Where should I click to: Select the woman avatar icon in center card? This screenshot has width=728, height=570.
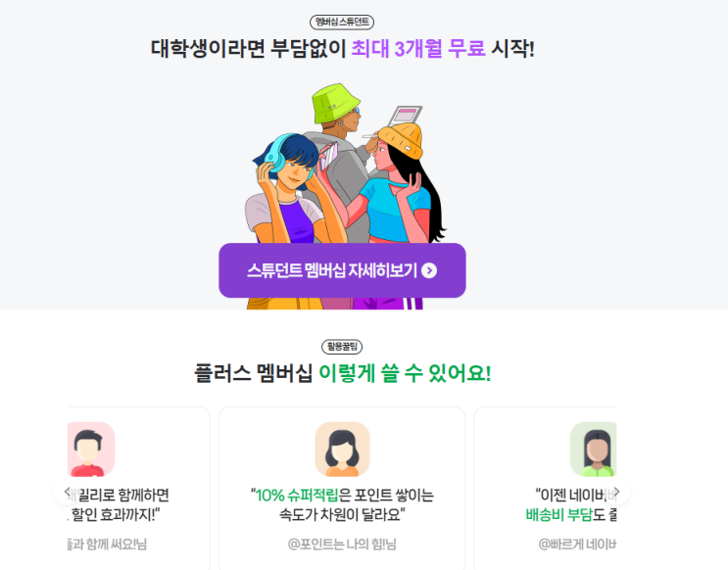pos(342,450)
